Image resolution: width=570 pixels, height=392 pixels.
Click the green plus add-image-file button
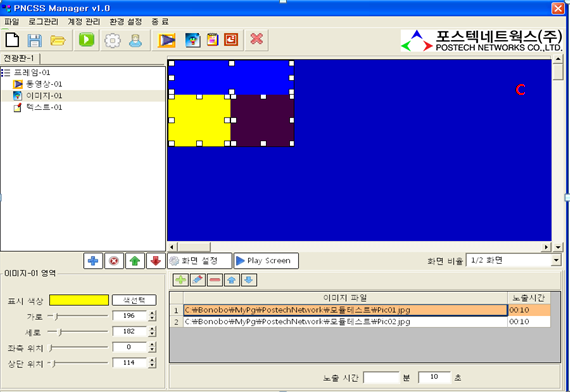click(181, 280)
